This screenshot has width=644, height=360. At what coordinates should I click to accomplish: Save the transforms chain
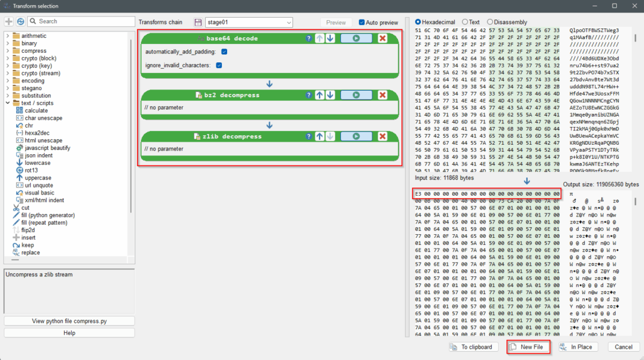[199, 23]
